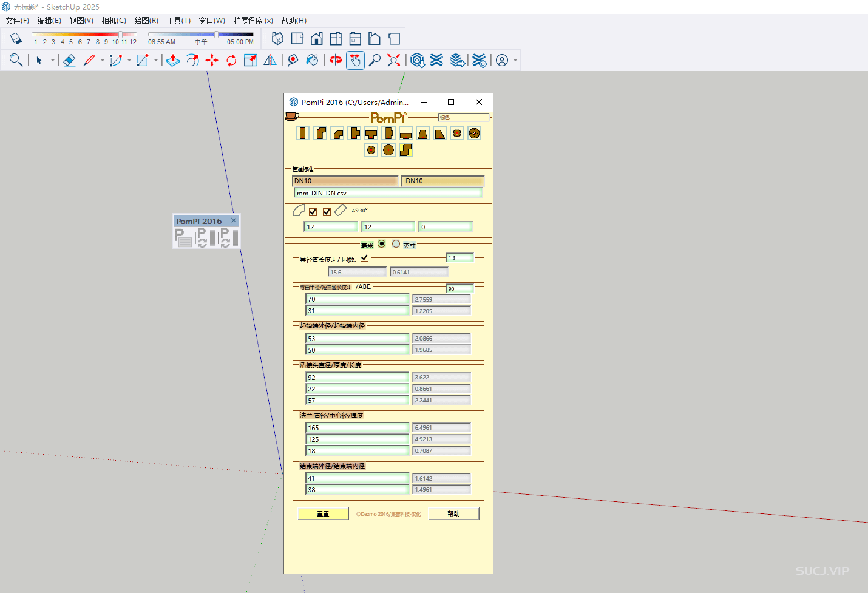
Task: Open the user account dropdown arrow
Action: point(515,60)
